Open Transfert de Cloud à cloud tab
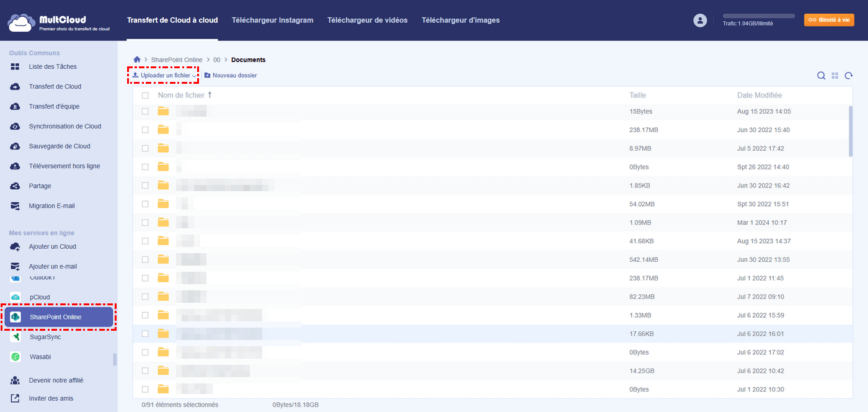This screenshot has height=412, width=868. point(172,20)
